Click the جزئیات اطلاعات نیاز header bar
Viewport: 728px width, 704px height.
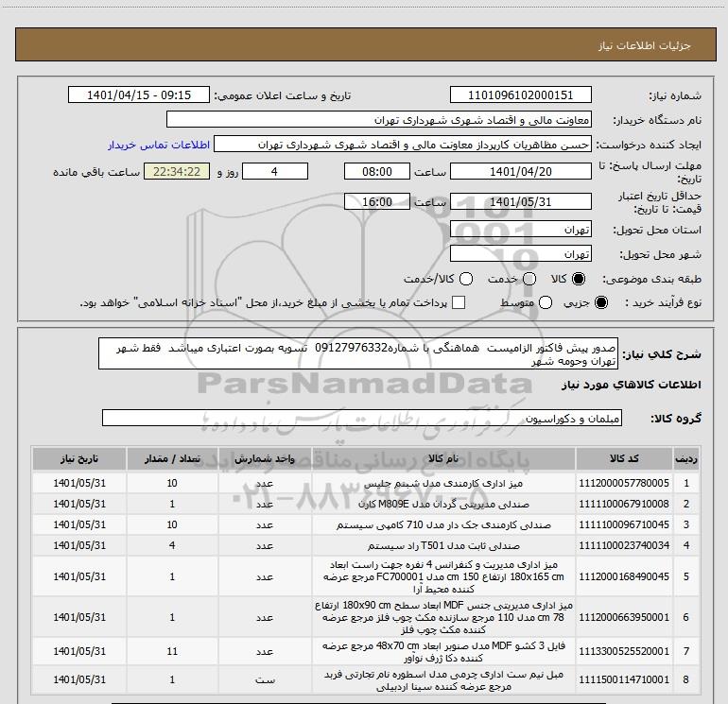coord(365,44)
